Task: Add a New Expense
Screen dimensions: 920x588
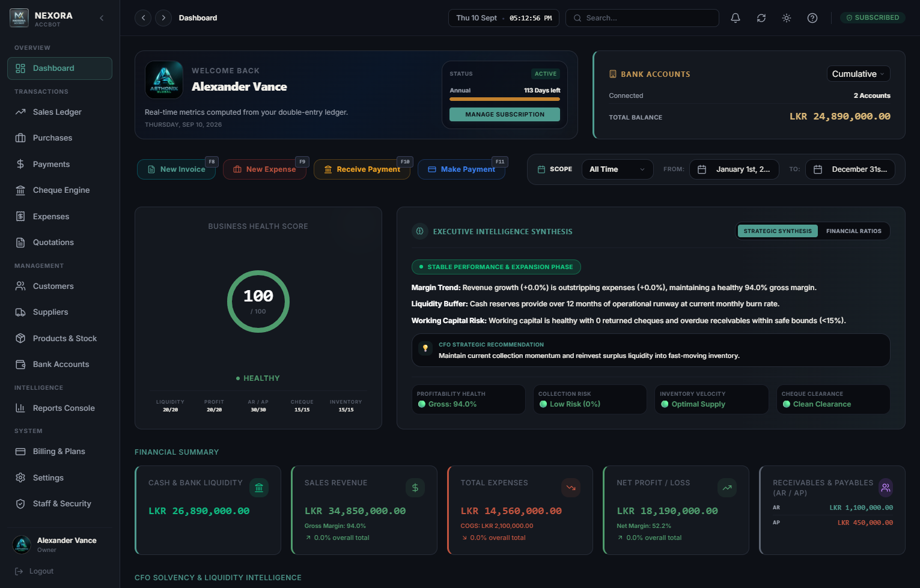Action: (264, 169)
